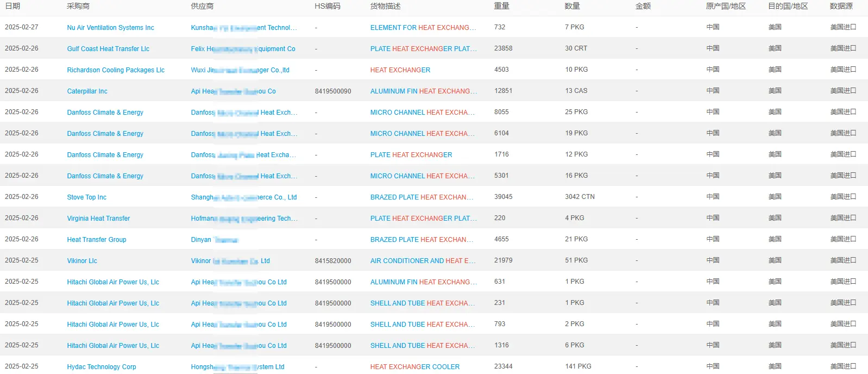The width and height of the screenshot is (868, 374).
Task: Open buyer Nu Air Ventilation Systems Inc
Action: (x=110, y=28)
